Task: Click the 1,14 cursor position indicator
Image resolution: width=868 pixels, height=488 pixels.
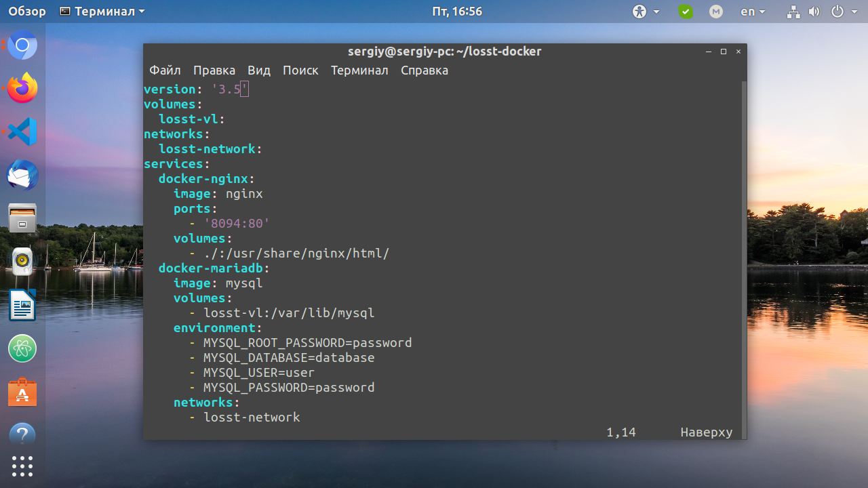Action: [621, 432]
